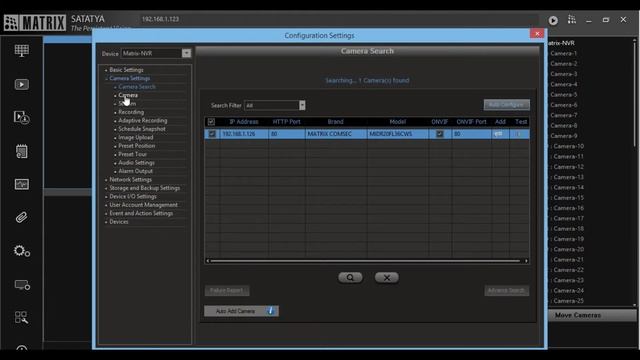The image size is (640, 360).
Task: Select Preset Position in settings tree
Action: 136,146
